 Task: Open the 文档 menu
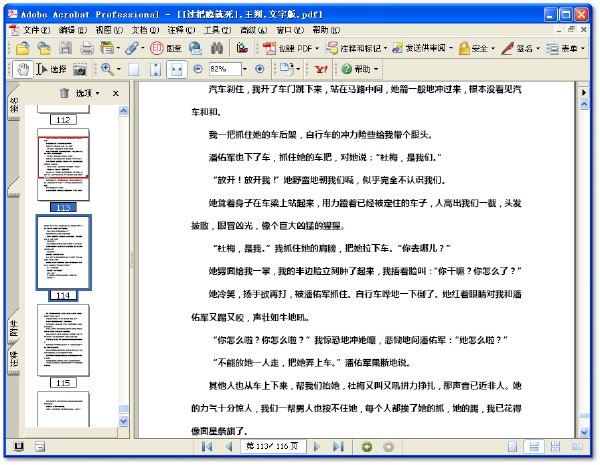[145, 30]
